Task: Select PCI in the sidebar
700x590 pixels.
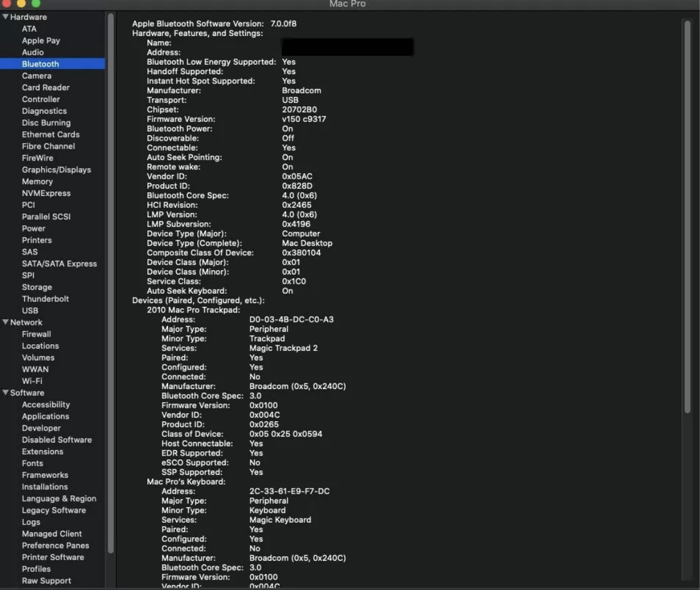Action: (x=28, y=205)
